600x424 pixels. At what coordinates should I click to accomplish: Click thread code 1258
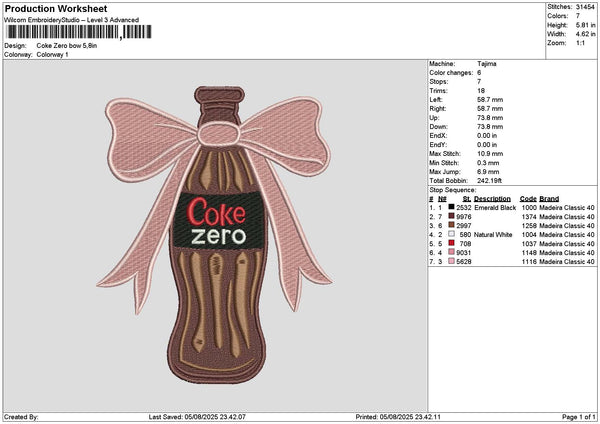(x=529, y=225)
